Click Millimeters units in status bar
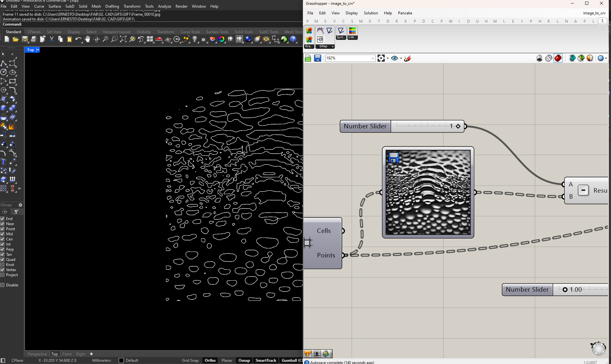Image resolution: width=611 pixels, height=364 pixels. [x=102, y=360]
